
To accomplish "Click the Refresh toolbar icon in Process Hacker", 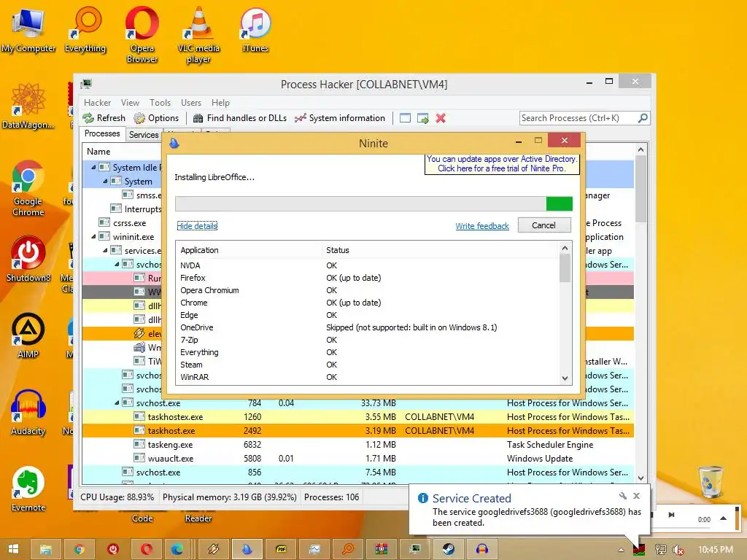I will [104, 118].
